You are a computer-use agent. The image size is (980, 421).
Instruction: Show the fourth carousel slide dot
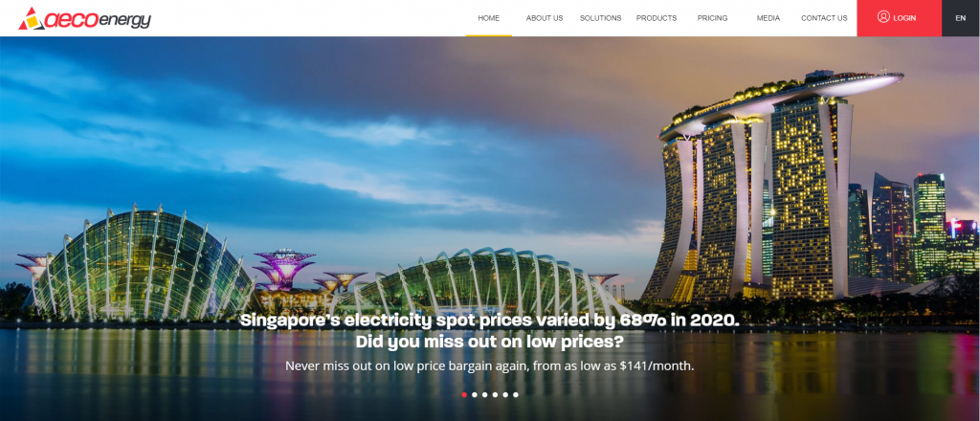pyautogui.click(x=495, y=395)
